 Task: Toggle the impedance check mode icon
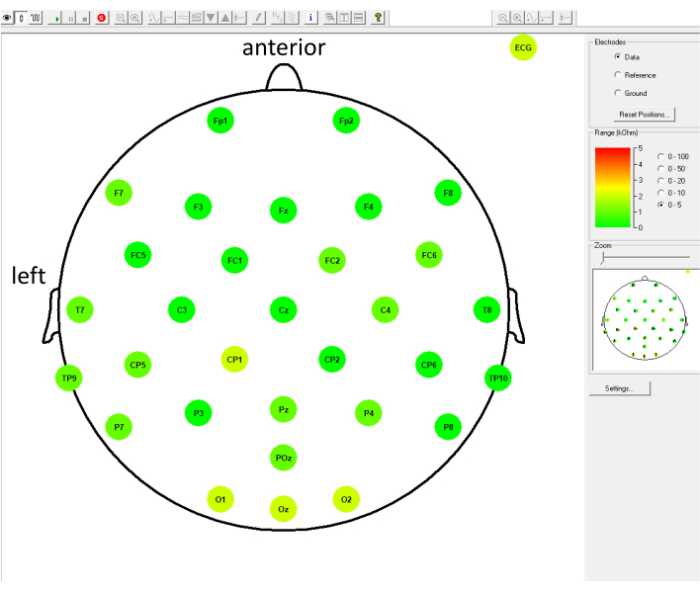click(21, 18)
